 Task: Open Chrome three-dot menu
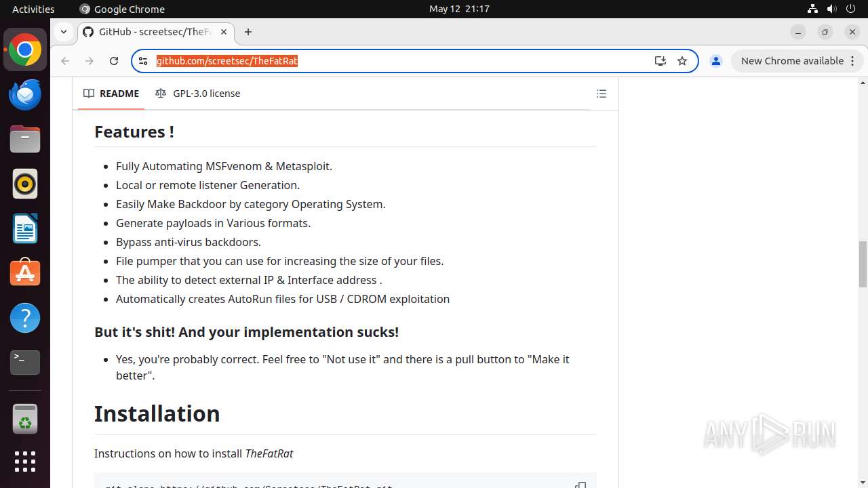point(852,61)
